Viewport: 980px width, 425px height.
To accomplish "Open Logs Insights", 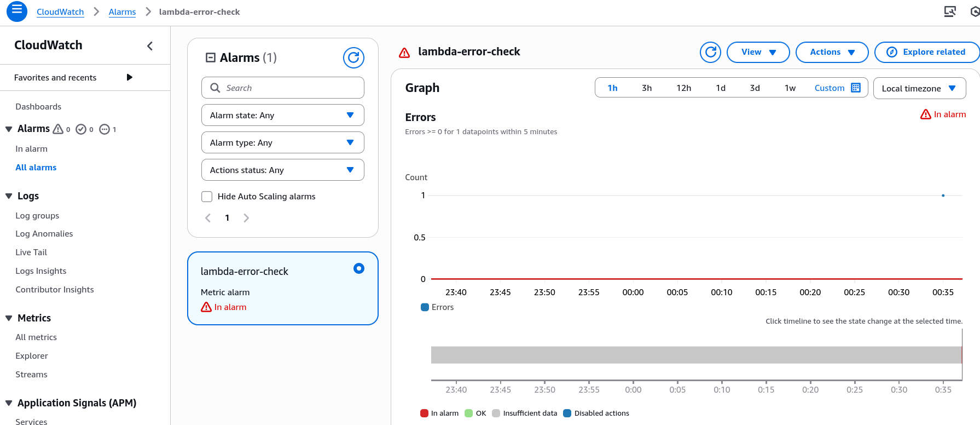I will pos(41,271).
